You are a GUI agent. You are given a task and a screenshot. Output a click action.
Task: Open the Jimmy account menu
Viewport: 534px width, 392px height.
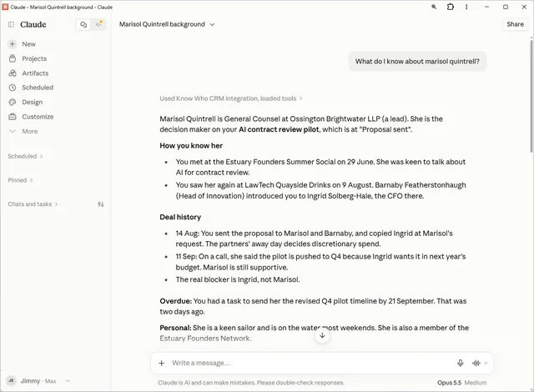coord(38,381)
